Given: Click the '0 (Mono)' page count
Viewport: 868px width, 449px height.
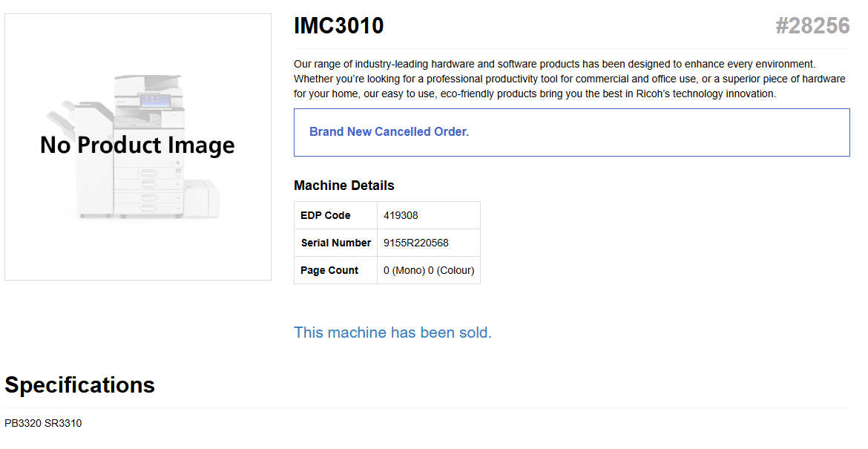Looking at the screenshot, I should point(404,270).
